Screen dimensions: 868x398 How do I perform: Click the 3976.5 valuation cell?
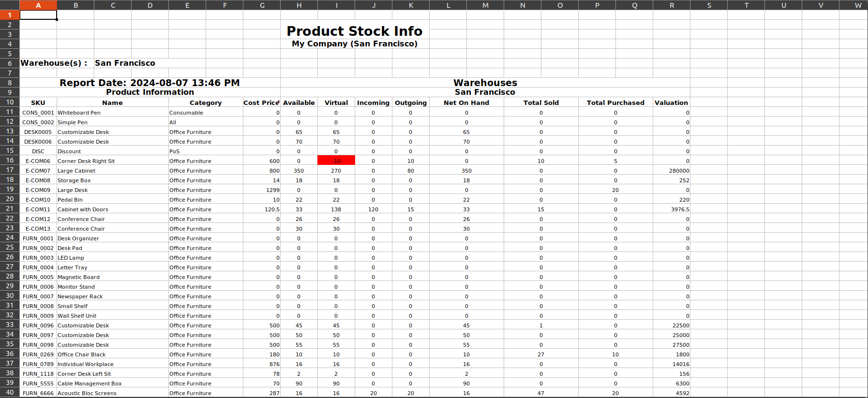(672, 209)
